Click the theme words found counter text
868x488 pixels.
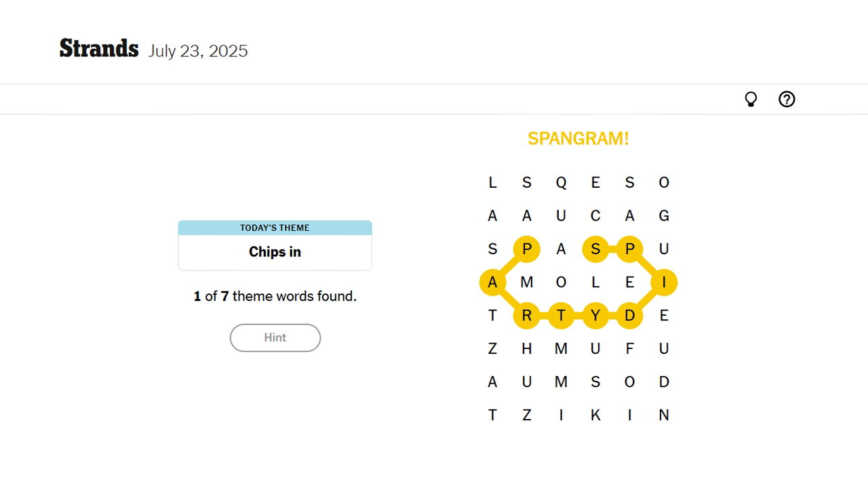click(275, 296)
